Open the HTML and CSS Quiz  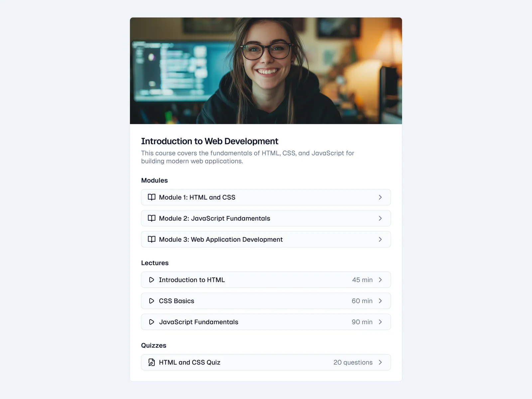click(190, 362)
